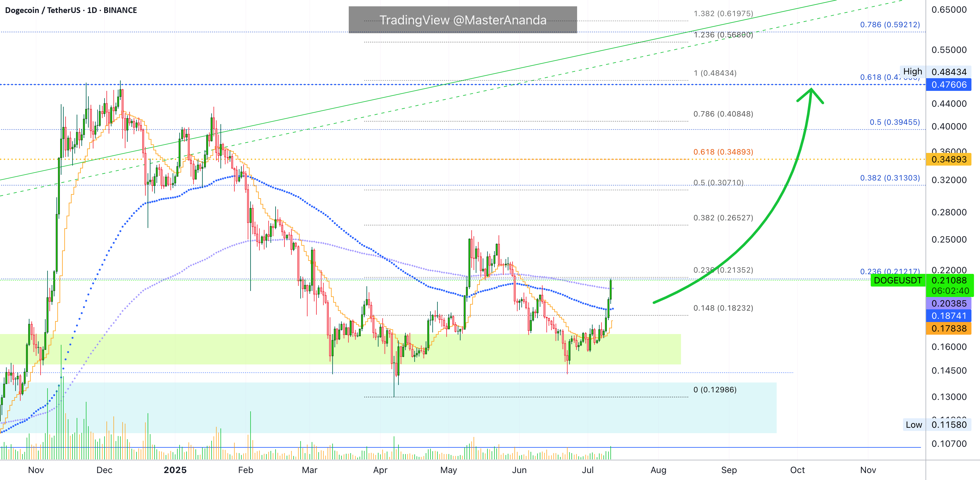Select the DOGEUSDT price label tag
Image resolution: width=980 pixels, height=480 pixels.
[898, 281]
